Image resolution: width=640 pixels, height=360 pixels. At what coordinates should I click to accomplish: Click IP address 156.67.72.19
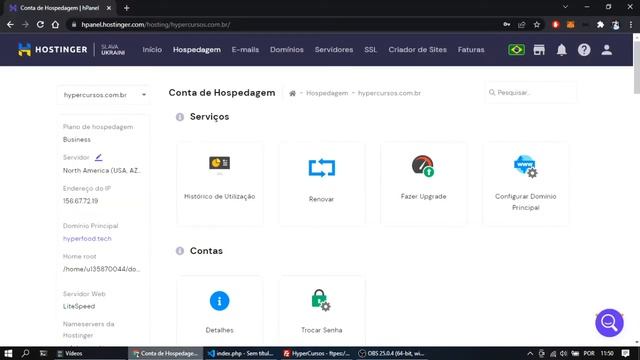point(80,201)
